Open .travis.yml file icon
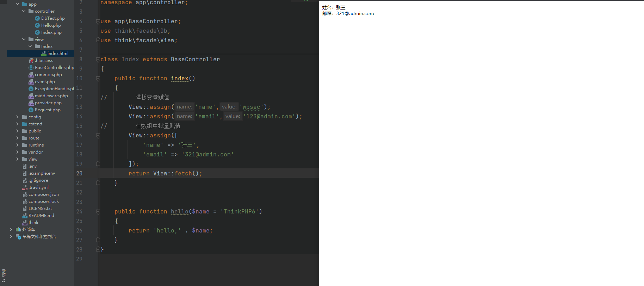Image resolution: width=644 pixels, height=286 pixels. 25,187
